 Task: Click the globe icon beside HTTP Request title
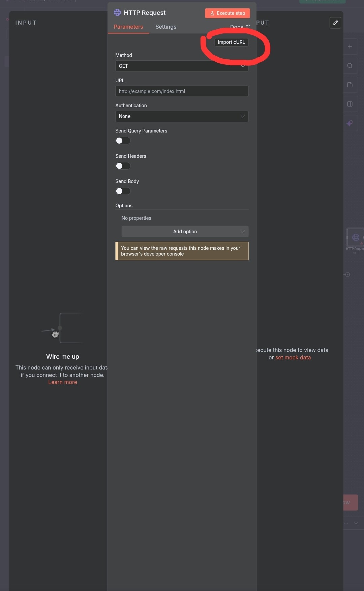[117, 12]
